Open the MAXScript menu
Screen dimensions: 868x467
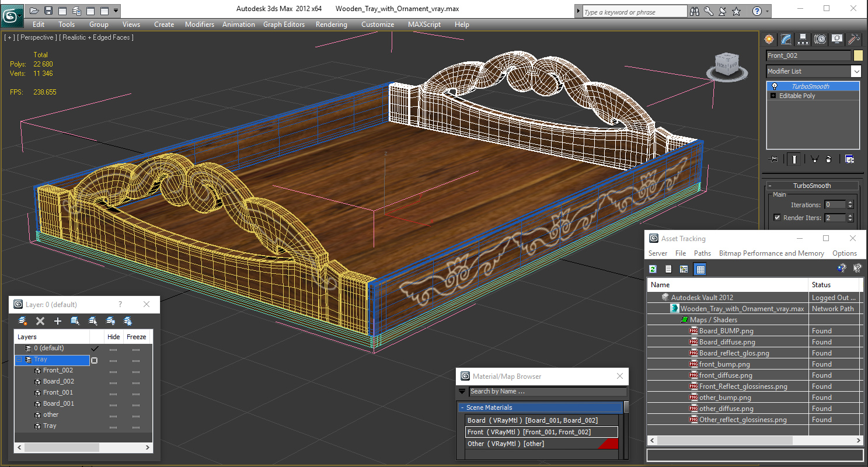coord(426,25)
